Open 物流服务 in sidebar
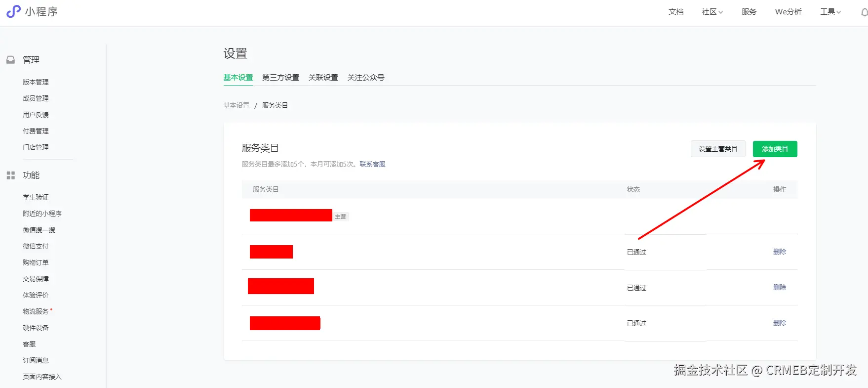 pos(36,311)
